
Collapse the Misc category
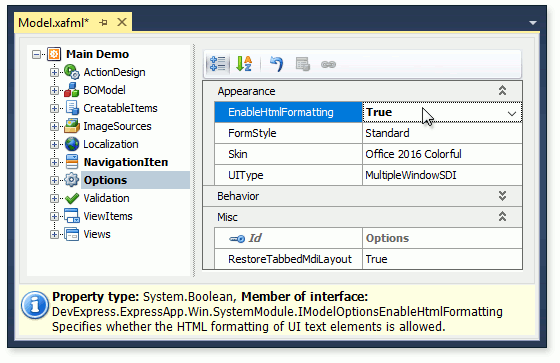pos(502,217)
